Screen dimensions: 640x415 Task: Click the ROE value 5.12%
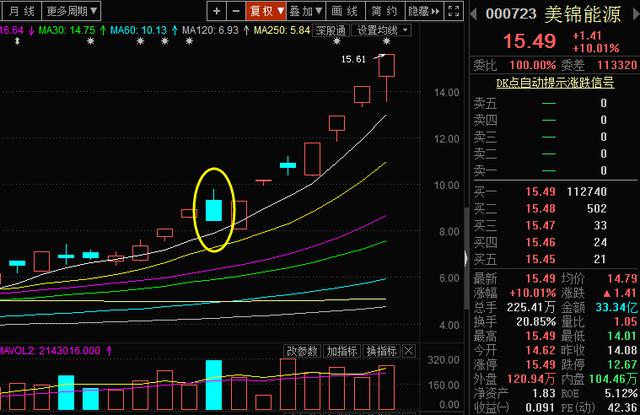[620, 393]
